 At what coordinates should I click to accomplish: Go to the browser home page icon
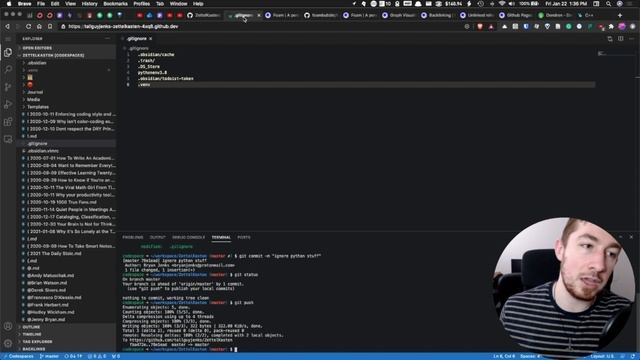(39, 27)
